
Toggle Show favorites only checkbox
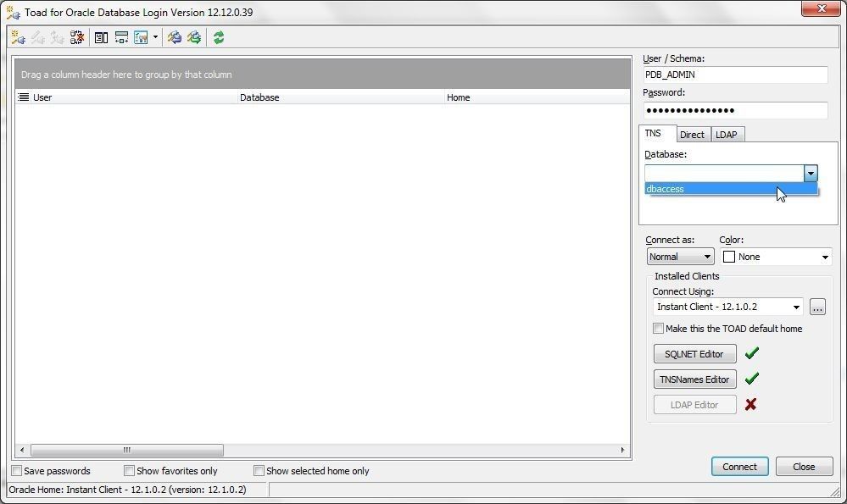[129, 471]
